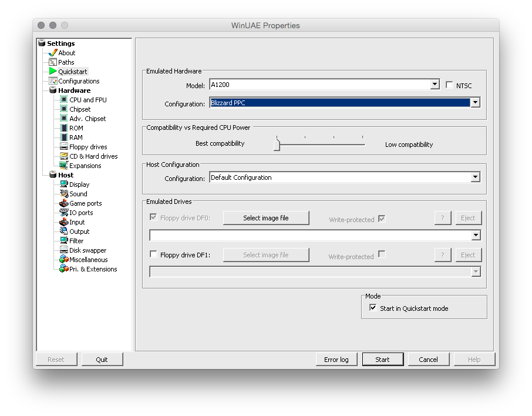This screenshot has height=416, width=532.
Task: Click the Host category icon
Action: (53, 175)
